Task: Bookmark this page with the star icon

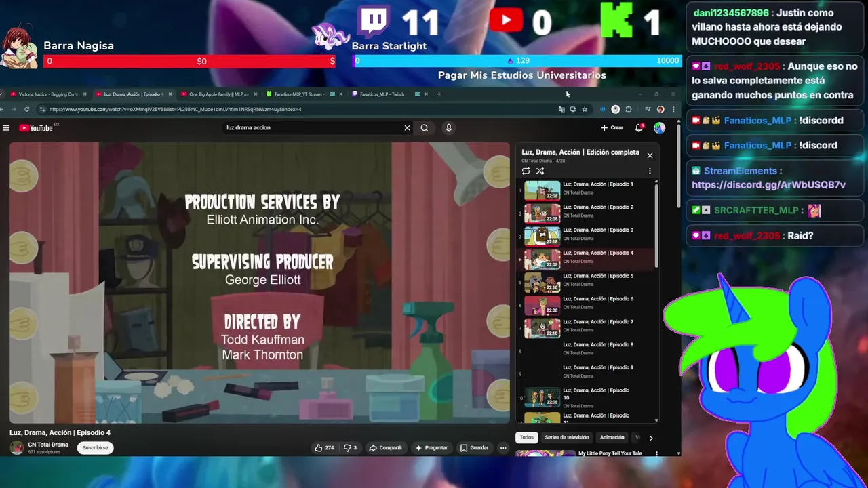Action: [585, 109]
